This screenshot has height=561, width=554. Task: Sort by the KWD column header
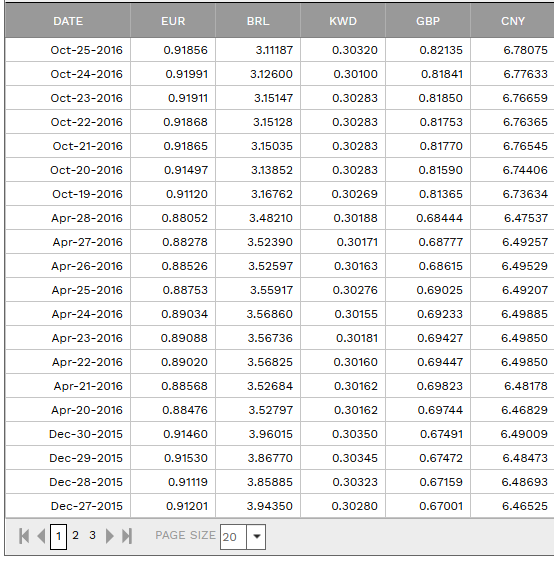point(343,21)
